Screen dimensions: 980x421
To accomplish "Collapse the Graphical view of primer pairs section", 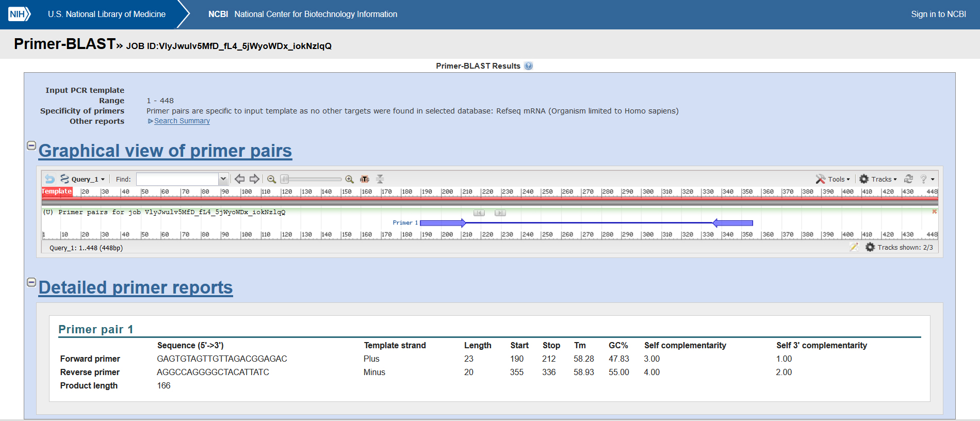I will [x=31, y=145].
